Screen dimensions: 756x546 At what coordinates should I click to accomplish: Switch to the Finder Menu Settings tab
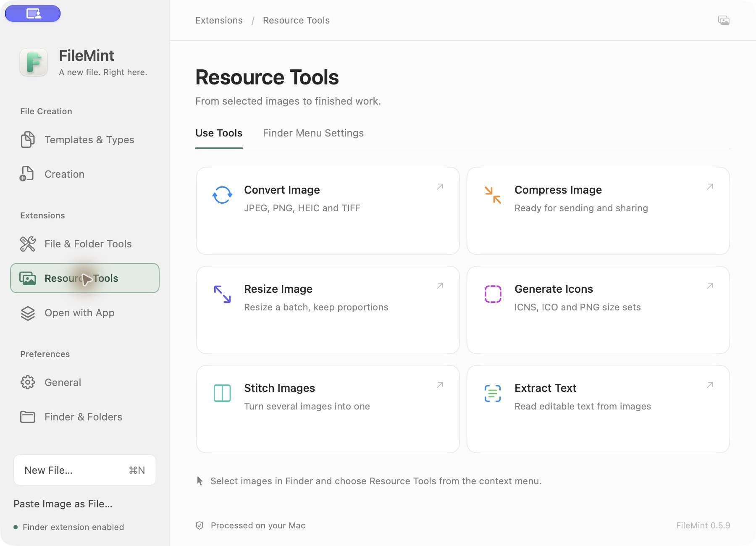pyautogui.click(x=313, y=133)
